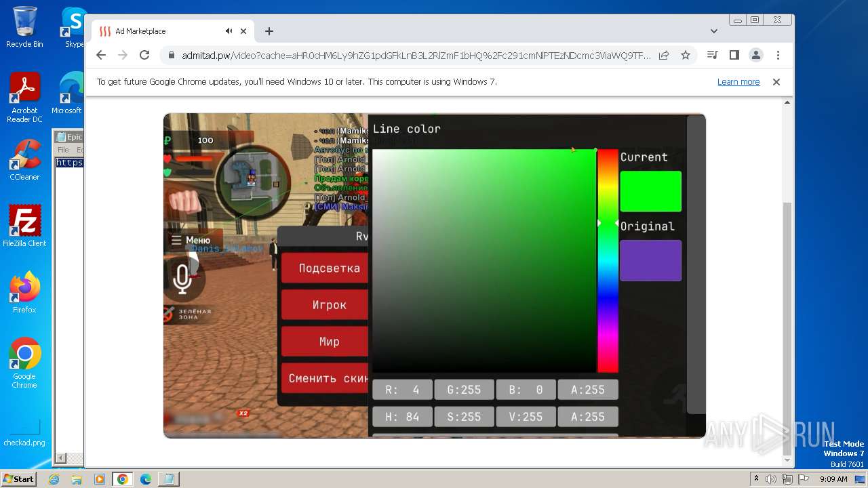Click the rainbow hue slider bar
Viewport: 868px width, 488px height.
tap(608, 261)
